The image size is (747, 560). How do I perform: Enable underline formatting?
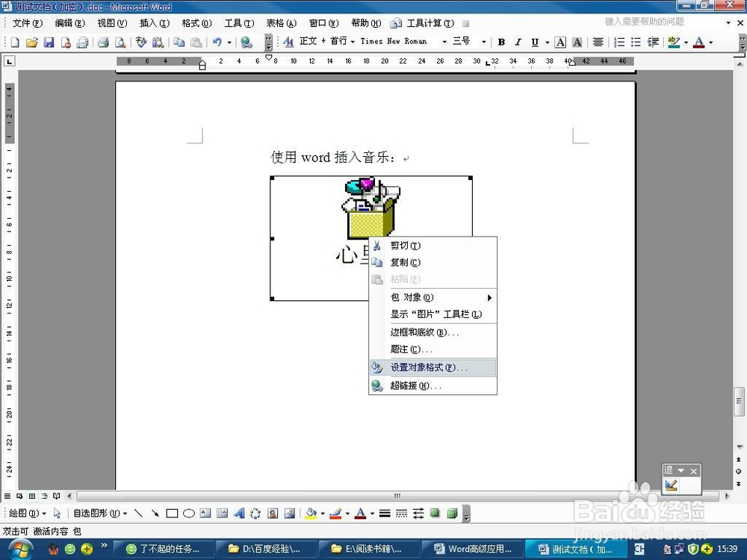point(536,43)
